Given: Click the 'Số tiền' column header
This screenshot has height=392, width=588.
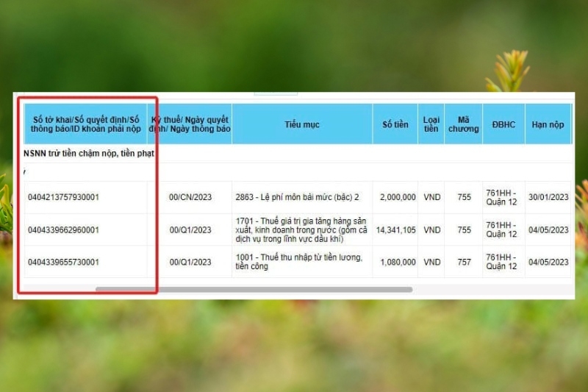Looking at the screenshot, I should [395, 124].
